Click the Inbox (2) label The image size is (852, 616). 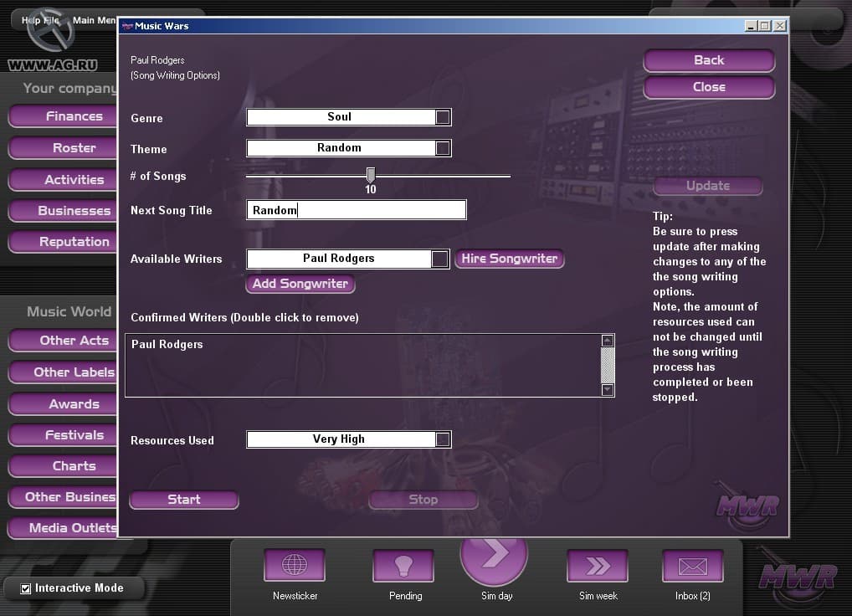pyautogui.click(x=693, y=596)
